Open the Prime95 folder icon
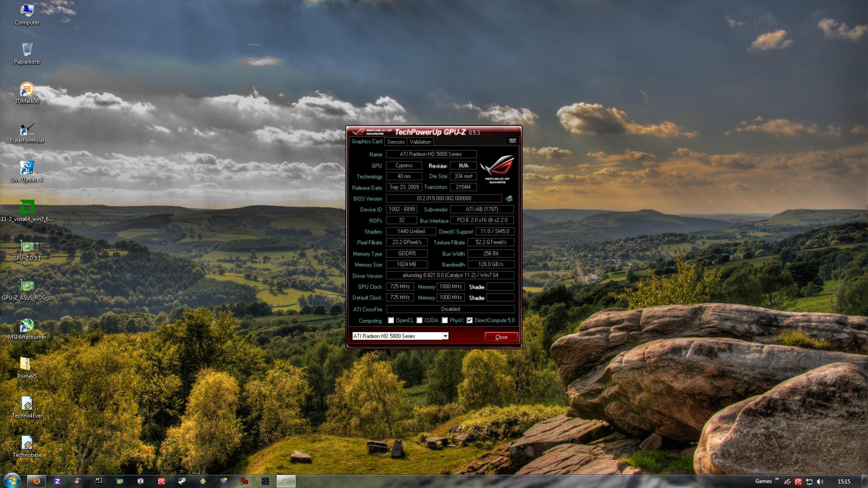The width and height of the screenshot is (868, 488). point(27,369)
